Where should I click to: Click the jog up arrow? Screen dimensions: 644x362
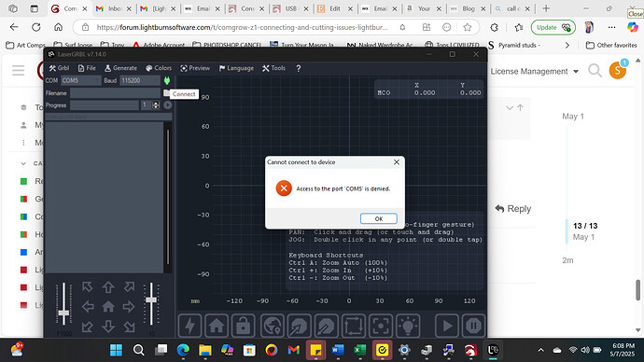[108, 286]
